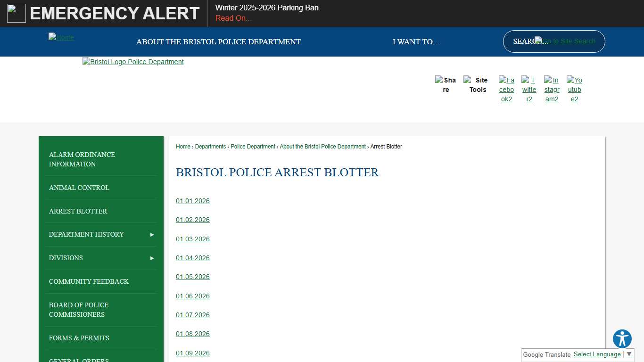Open the Site Tools icon
Viewport: 644px width, 362px height.
pyautogui.click(x=476, y=85)
